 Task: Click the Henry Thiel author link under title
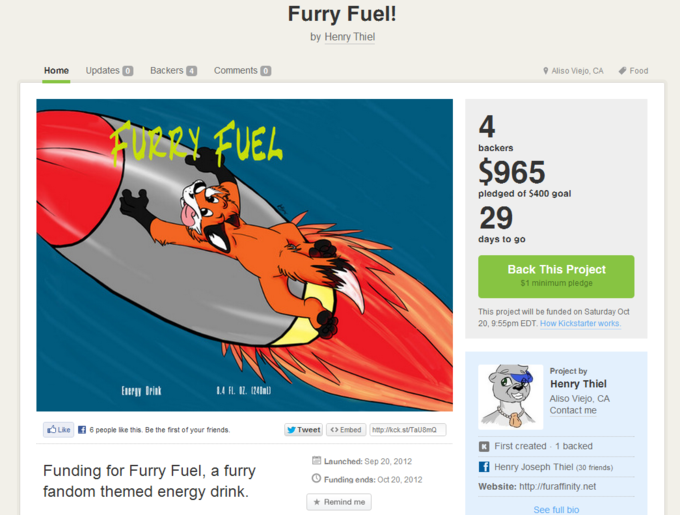(350, 37)
